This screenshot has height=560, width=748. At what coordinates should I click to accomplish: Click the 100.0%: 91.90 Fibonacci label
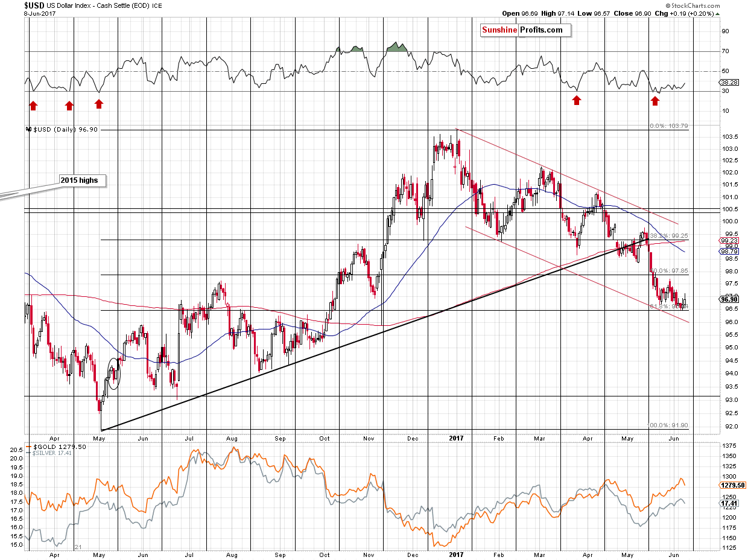click(x=667, y=427)
